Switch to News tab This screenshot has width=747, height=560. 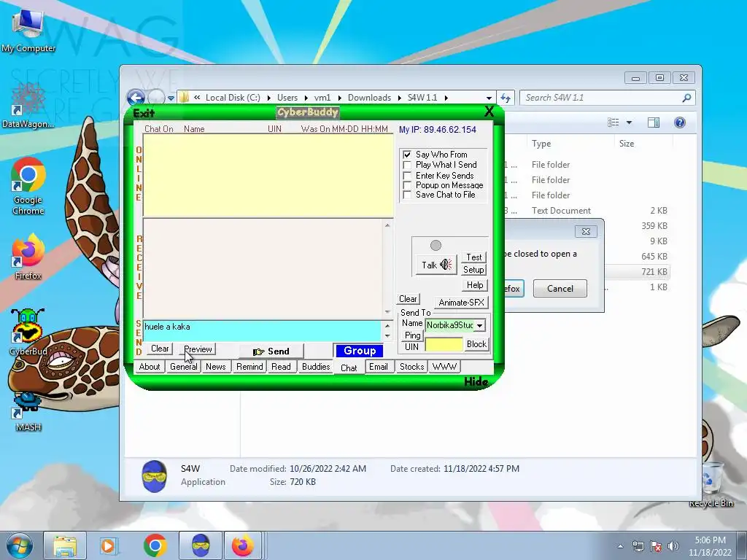(216, 366)
